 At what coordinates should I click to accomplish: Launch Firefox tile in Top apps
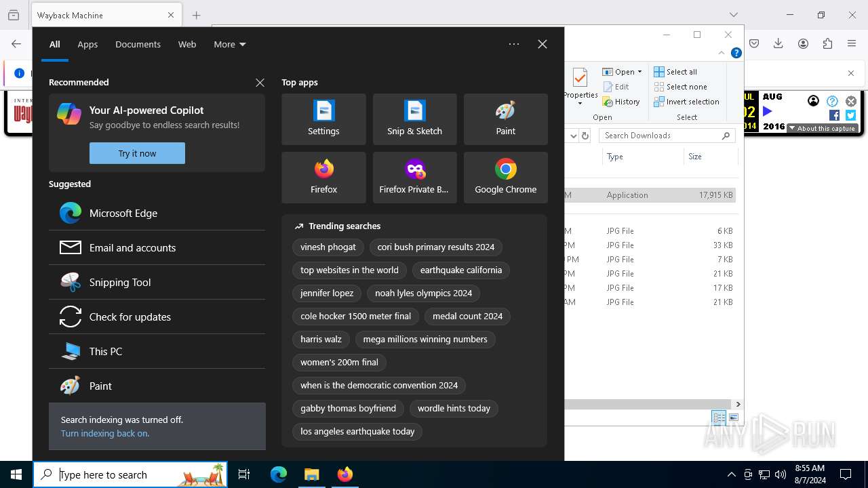coord(323,178)
